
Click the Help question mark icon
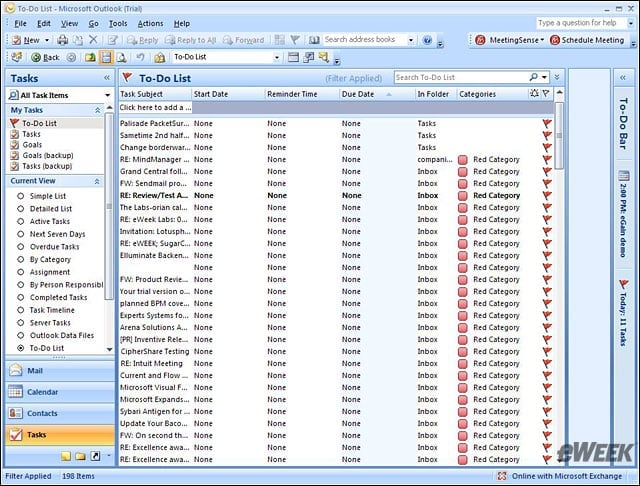click(x=427, y=40)
